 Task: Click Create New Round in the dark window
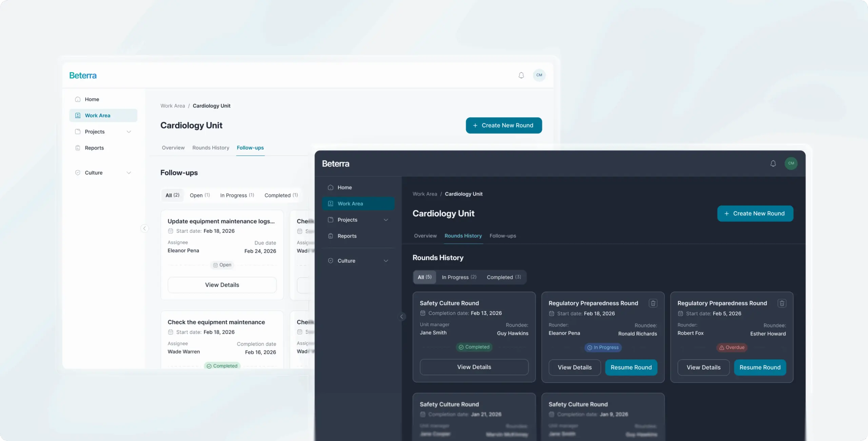755,214
